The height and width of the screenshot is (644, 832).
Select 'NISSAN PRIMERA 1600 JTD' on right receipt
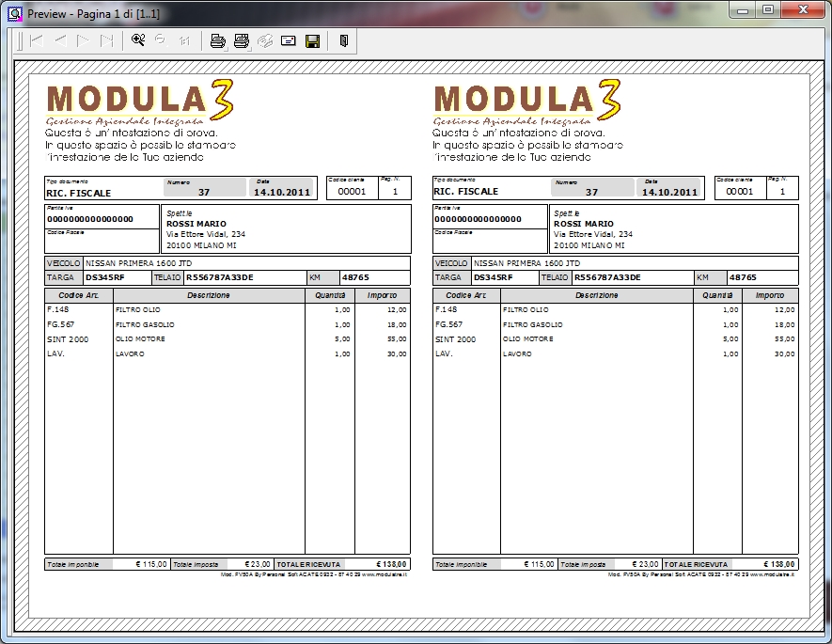tap(526, 263)
